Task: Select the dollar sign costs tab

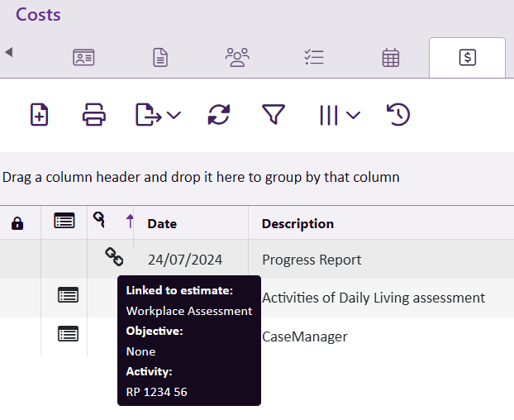Action: click(467, 58)
